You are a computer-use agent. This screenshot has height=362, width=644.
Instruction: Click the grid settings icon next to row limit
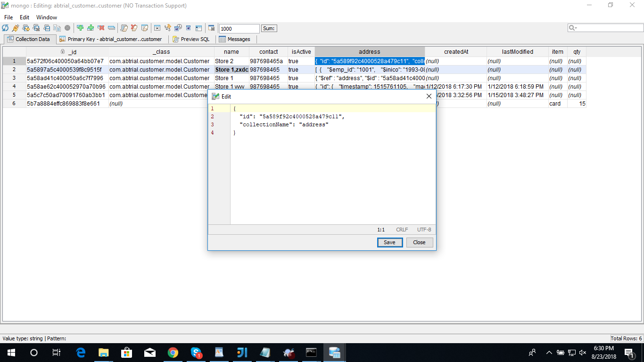tap(211, 28)
